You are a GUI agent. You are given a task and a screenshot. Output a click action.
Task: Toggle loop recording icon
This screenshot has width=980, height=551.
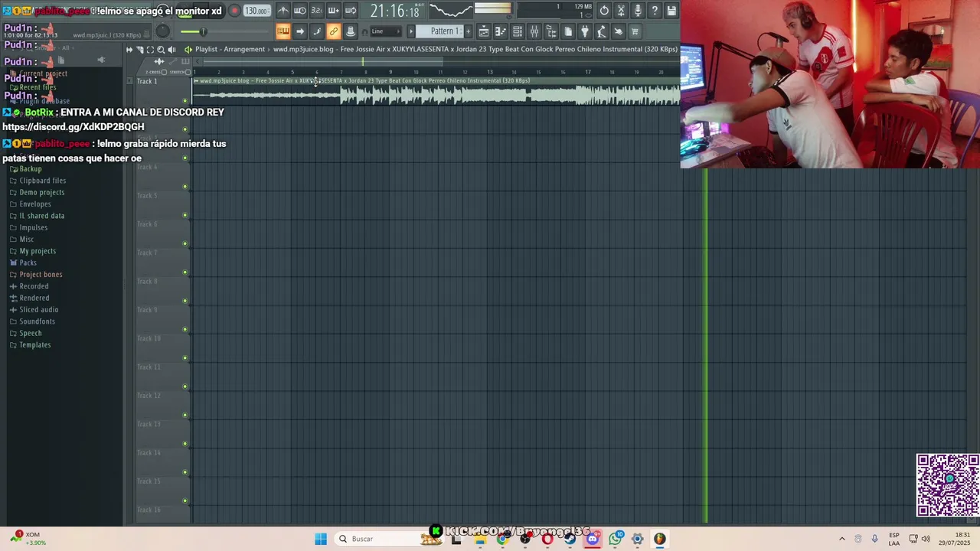[x=350, y=11]
